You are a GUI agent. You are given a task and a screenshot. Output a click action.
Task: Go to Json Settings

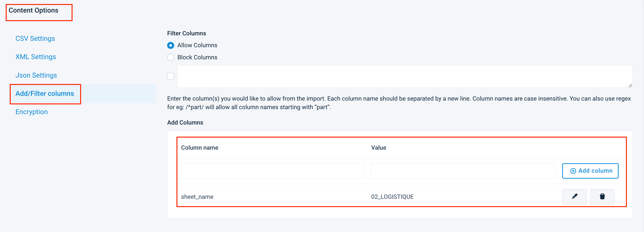[x=36, y=75]
